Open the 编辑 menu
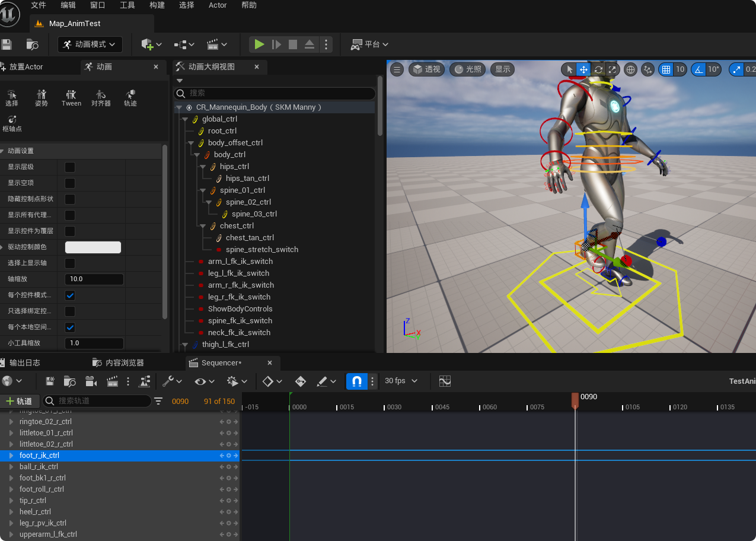The width and height of the screenshot is (756, 541). click(68, 5)
